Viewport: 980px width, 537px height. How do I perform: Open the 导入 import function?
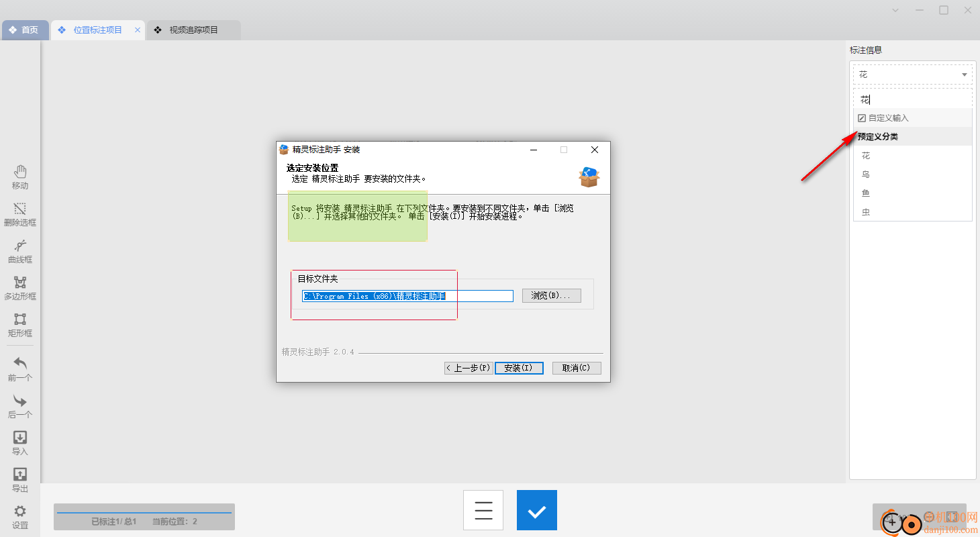pos(20,444)
